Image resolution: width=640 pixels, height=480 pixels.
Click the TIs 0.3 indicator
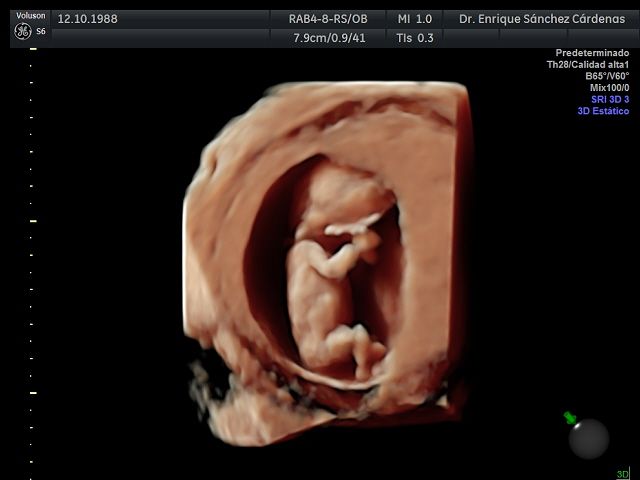[415, 38]
